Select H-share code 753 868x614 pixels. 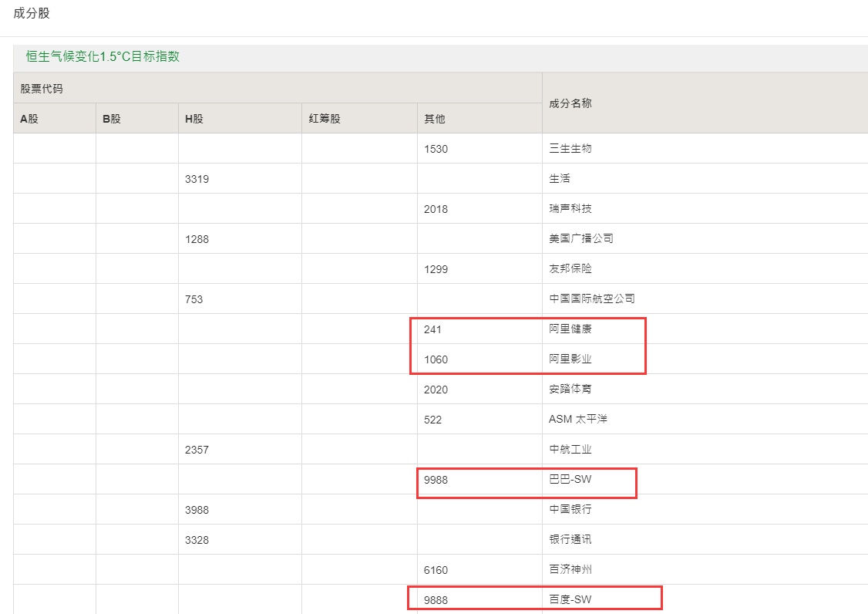click(193, 299)
